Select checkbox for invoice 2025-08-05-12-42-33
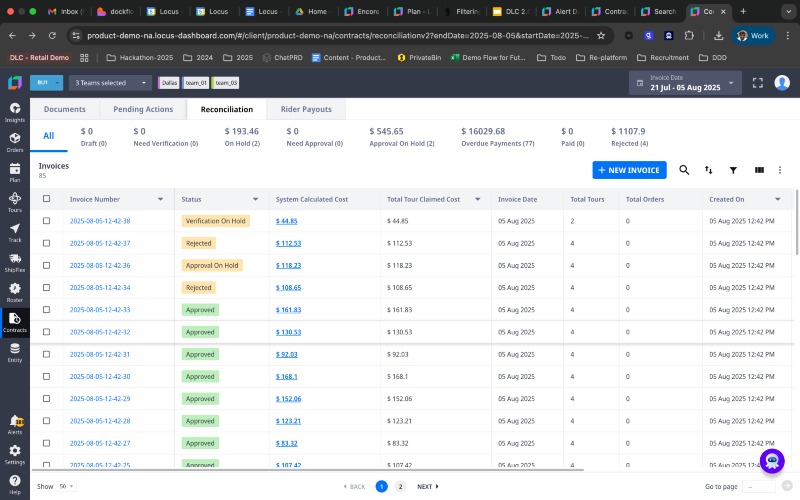Image resolution: width=800 pixels, height=500 pixels. tap(46, 310)
